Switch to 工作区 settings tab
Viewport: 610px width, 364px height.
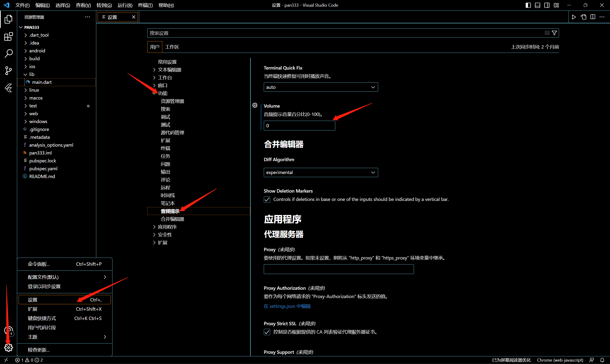tap(172, 47)
